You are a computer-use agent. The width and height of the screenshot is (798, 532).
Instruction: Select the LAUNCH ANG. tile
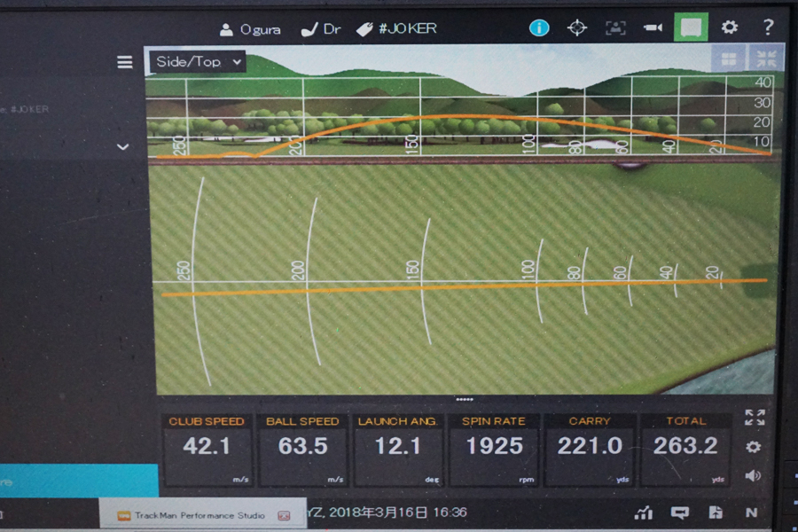397,450
